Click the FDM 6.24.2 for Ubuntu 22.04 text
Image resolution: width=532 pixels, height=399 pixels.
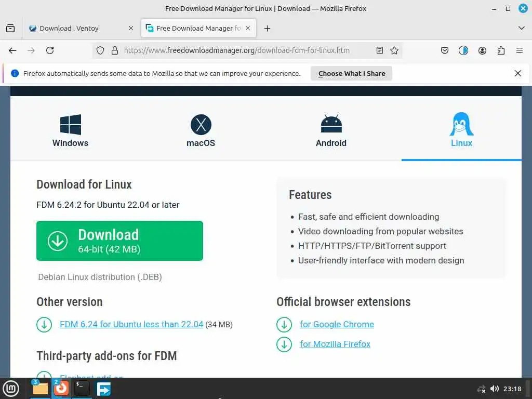pos(108,205)
